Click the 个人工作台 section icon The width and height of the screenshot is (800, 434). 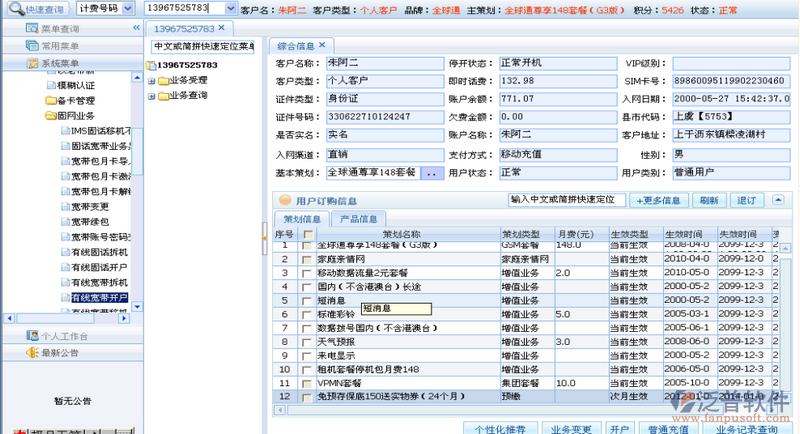(x=33, y=336)
